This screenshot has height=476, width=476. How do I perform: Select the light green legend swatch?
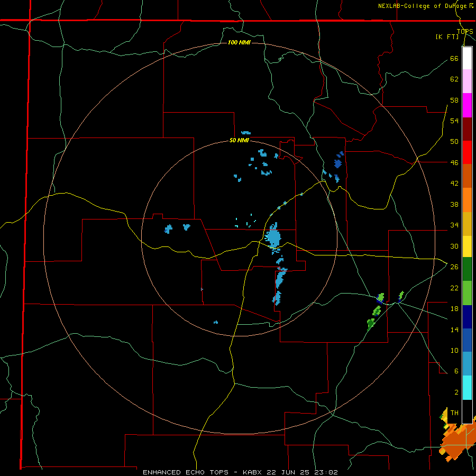pyautogui.click(x=467, y=293)
